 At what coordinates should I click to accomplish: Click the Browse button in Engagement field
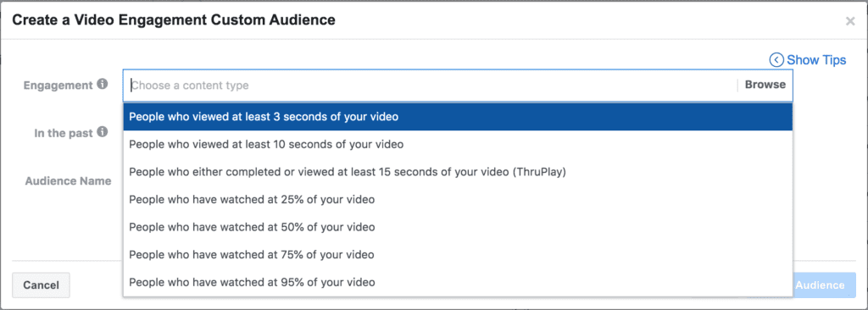pyautogui.click(x=765, y=85)
